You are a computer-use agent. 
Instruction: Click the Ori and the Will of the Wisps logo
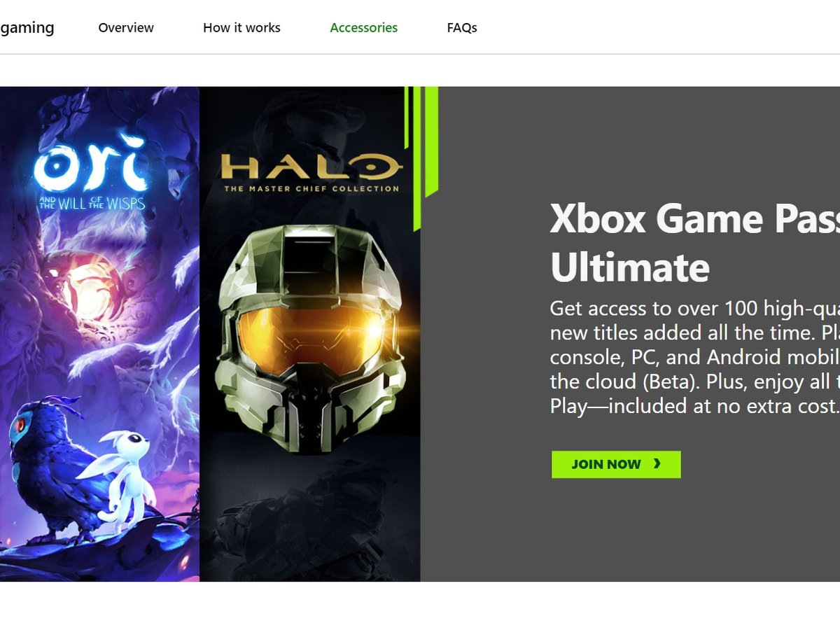pos(91,171)
